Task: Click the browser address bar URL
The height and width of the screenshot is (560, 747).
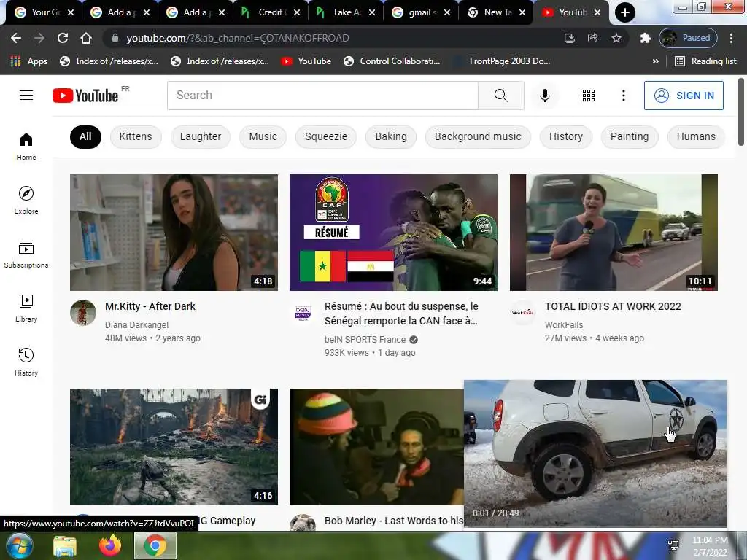Action: pyautogui.click(x=238, y=38)
